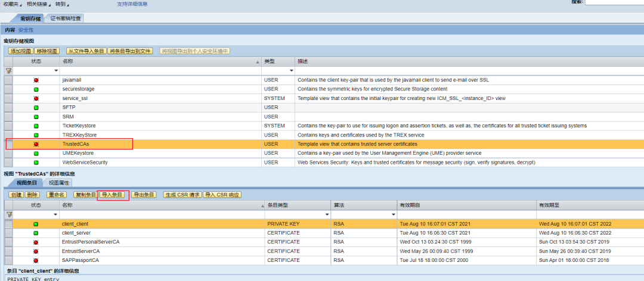Click red status icon of SAPPassportCA entry

click(36, 261)
